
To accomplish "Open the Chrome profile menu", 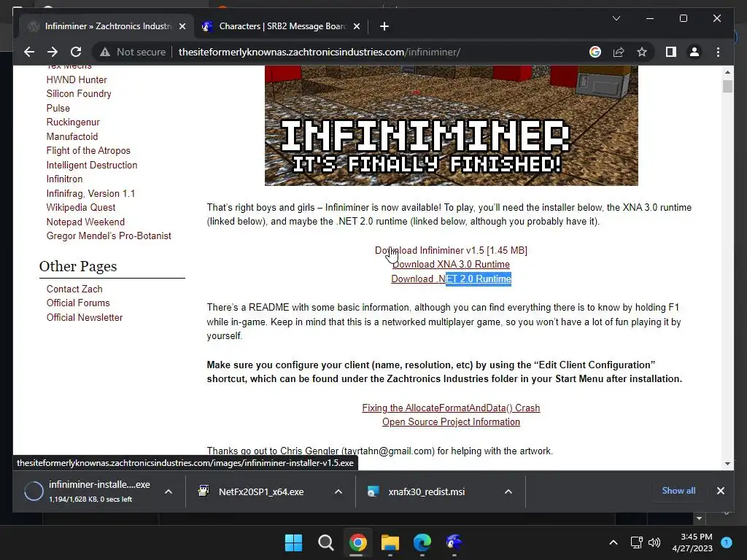I will [694, 52].
